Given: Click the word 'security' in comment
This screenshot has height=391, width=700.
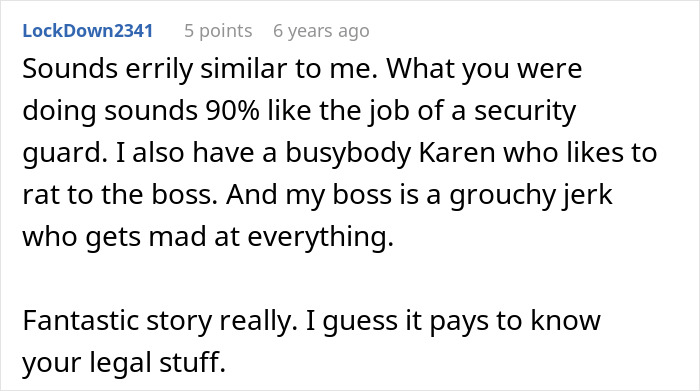Looking at the screenshot, I should click(525, 112).
